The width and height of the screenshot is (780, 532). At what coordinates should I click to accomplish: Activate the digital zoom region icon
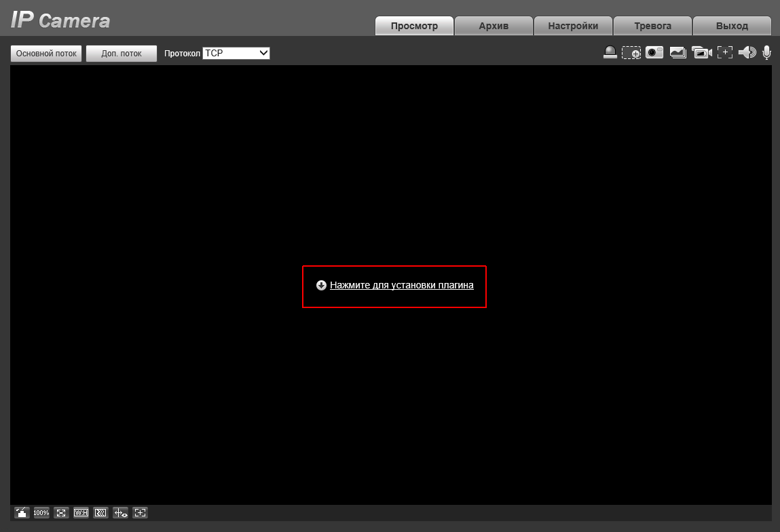pyautogui.click(x=631, y=52)
